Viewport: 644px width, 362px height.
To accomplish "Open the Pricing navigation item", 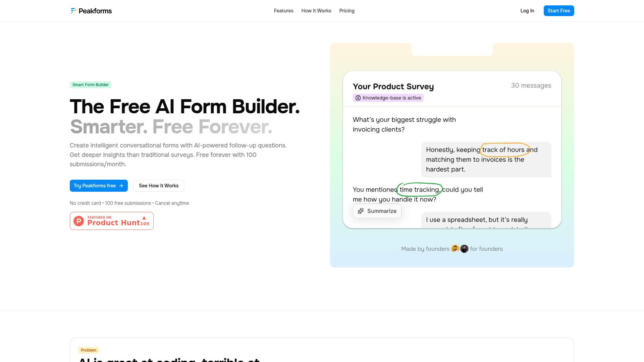I will click(346, 11).
